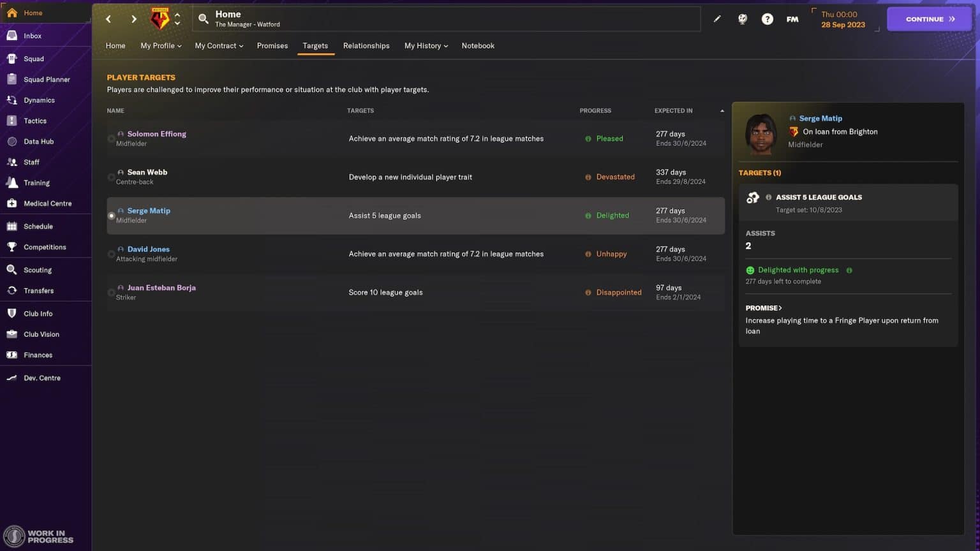The height and width of the screenshot is (551, 980).
Task: Go to the Scouting section
Action: (38, 269)
